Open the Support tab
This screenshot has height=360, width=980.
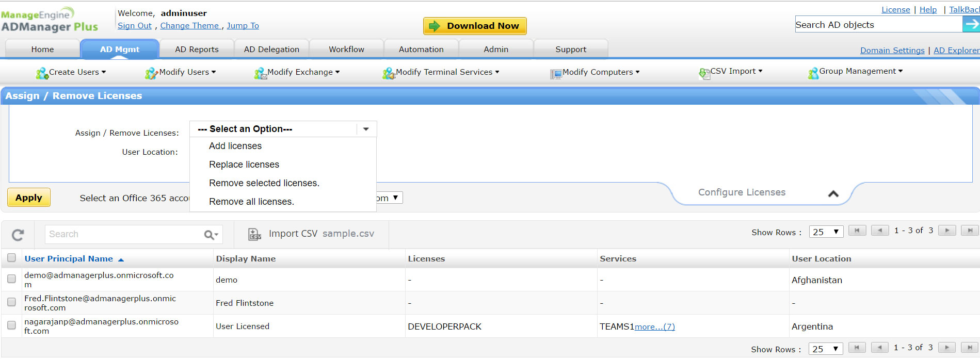[571, 50]
